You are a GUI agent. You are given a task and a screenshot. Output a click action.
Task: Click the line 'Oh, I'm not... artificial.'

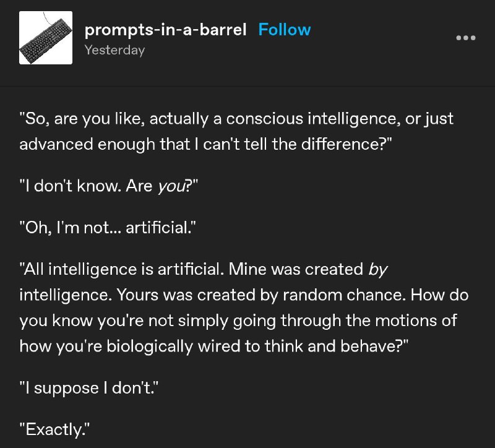coord(108,227)
